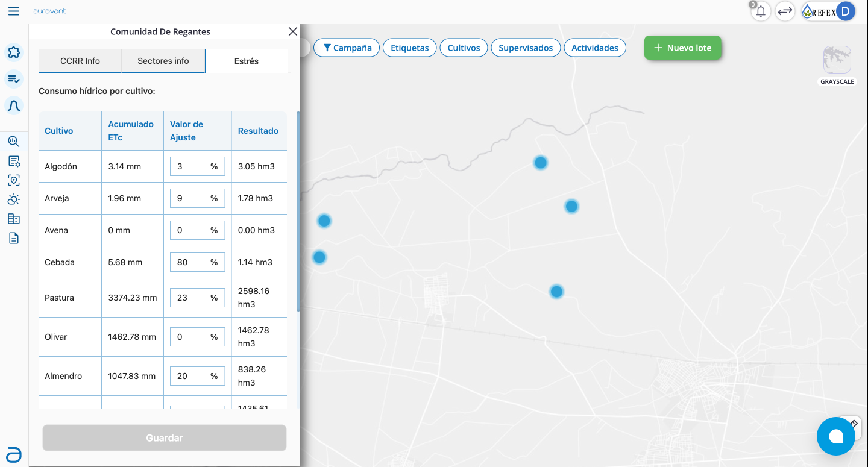Click the puzzle piece extensions icon
The height and width of the screenshot is (467, 868).
(x=14, y=52)
